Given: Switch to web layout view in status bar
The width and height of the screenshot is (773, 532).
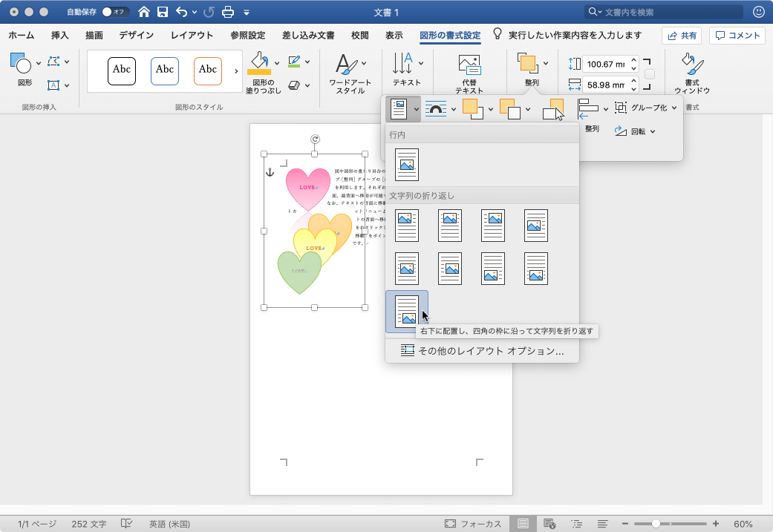Looking at the screenshot, I should (x=549, y=524).
